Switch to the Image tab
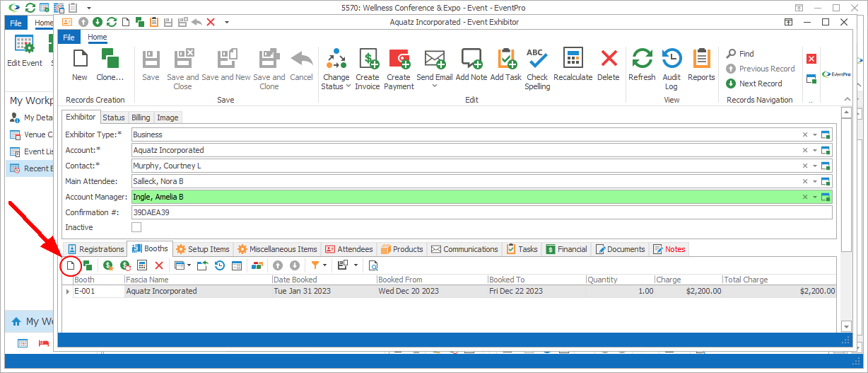868x373 pixels. tap(168, 118)
